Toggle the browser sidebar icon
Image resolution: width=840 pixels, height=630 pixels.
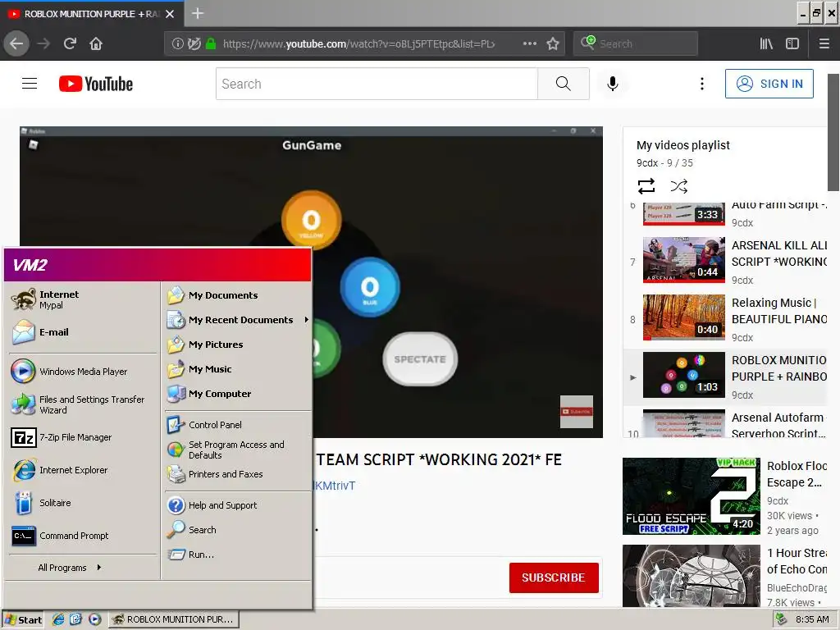click(792, 43)
